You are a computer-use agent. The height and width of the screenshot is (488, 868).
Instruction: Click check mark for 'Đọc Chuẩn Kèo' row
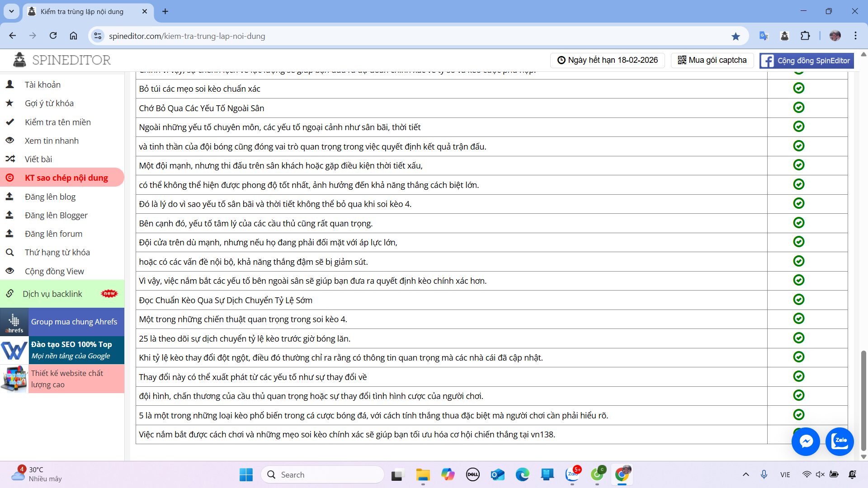pos(798,300)
